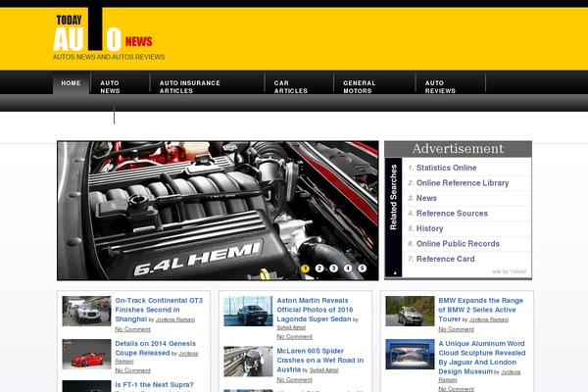Open the Auto News menu item
This screenshot has height=392, width=588.
pos(110,86)
